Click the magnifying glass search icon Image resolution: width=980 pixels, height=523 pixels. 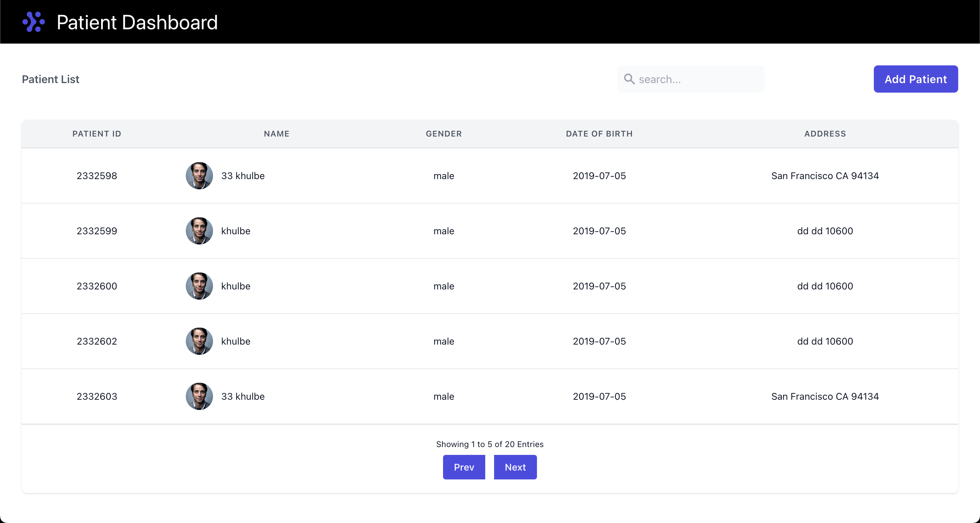(x=629, y=79)
